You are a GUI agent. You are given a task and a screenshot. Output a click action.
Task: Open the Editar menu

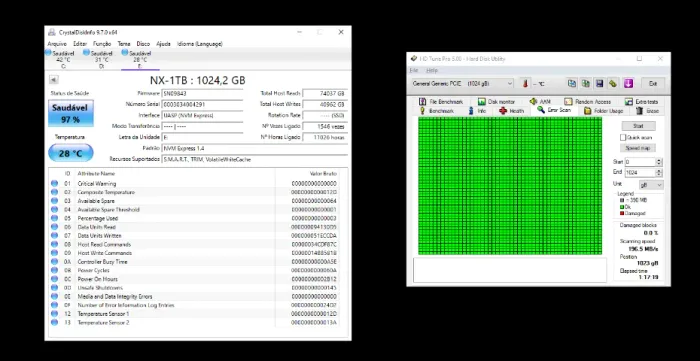click(80, 44)
